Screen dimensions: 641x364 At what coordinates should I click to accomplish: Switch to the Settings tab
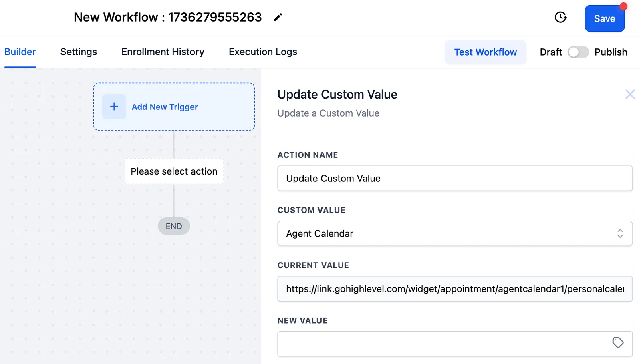(79, 52)
